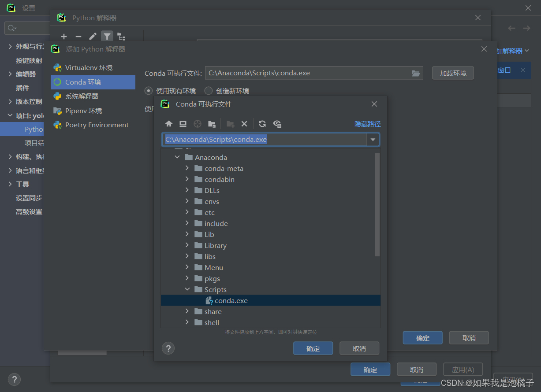Expand the condabin folder
Viewport: 541px width, 392px height.
tap(187, 179)
